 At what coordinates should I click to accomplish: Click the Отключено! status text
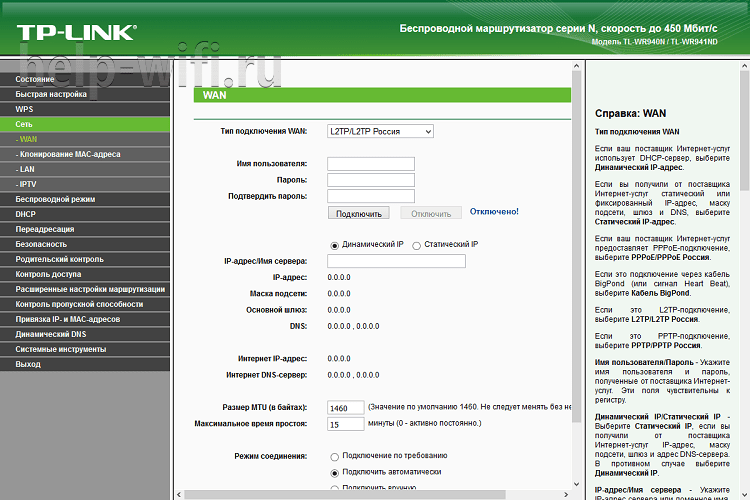[x=494, y=211]
